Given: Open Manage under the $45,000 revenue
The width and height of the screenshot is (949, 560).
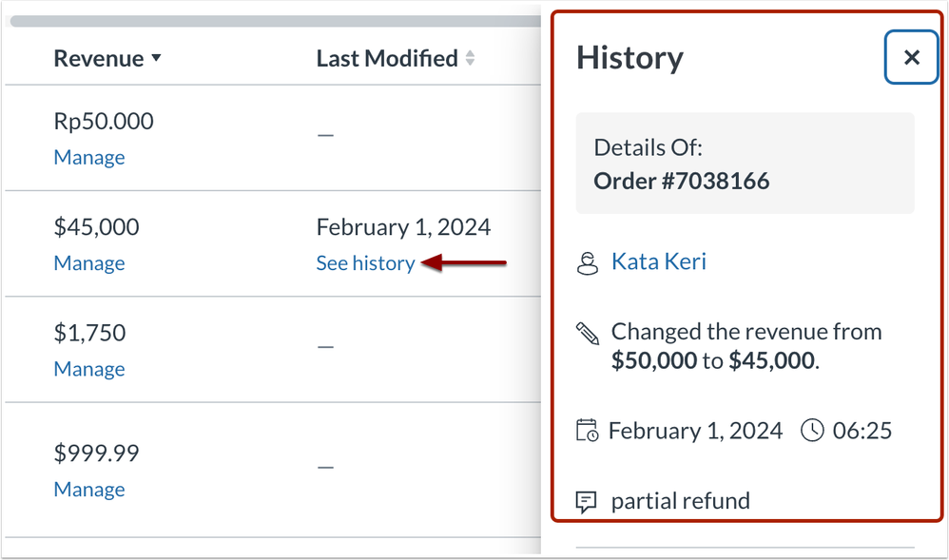Looking at the screenshot, I should (x=89, y=263).
